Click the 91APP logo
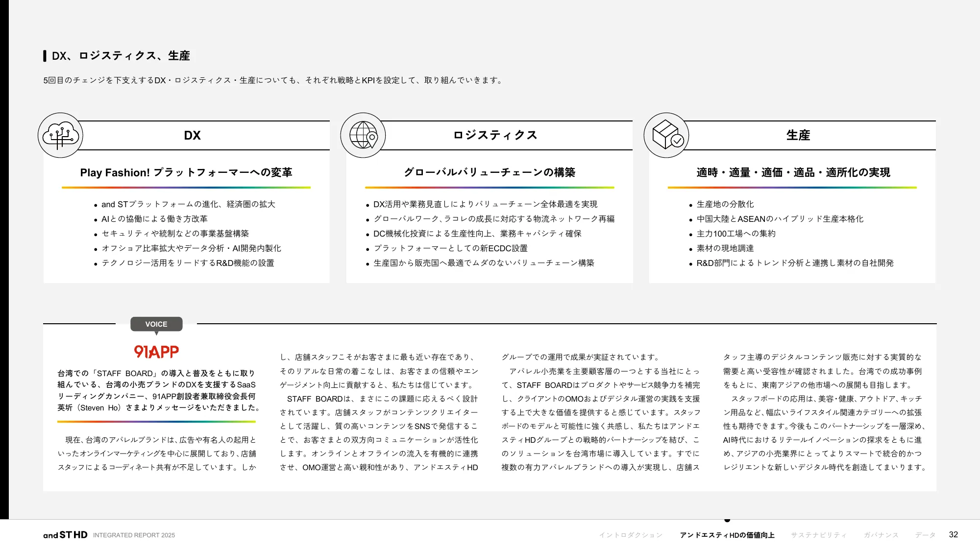Viewport: 980px width, 551px height. pos(156,351)
